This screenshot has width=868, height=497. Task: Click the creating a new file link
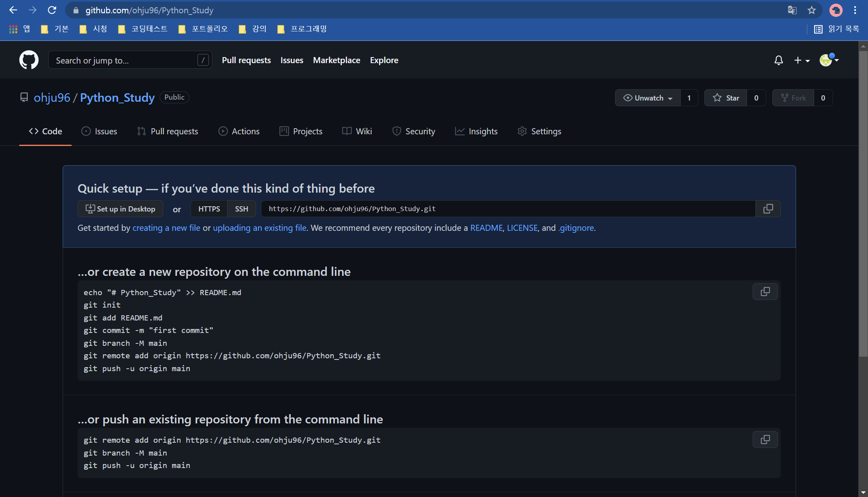click(x=166, y=228)
